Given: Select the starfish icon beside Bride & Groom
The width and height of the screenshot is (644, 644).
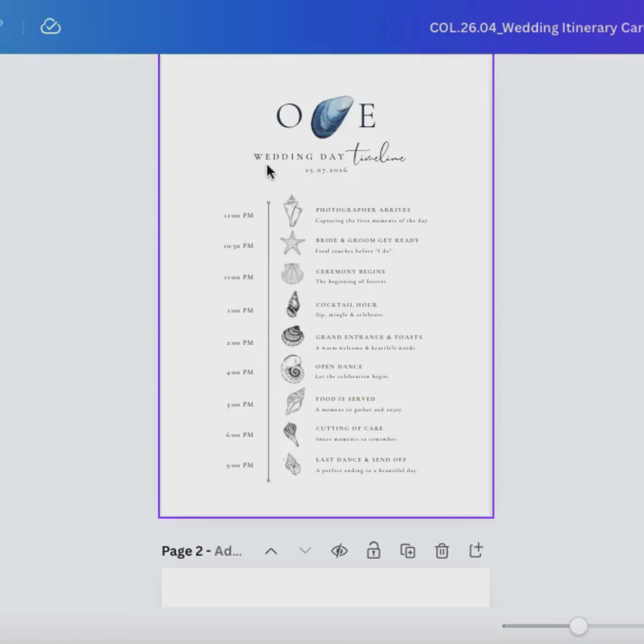Looking at the screenshot, I should coord(292,243).
